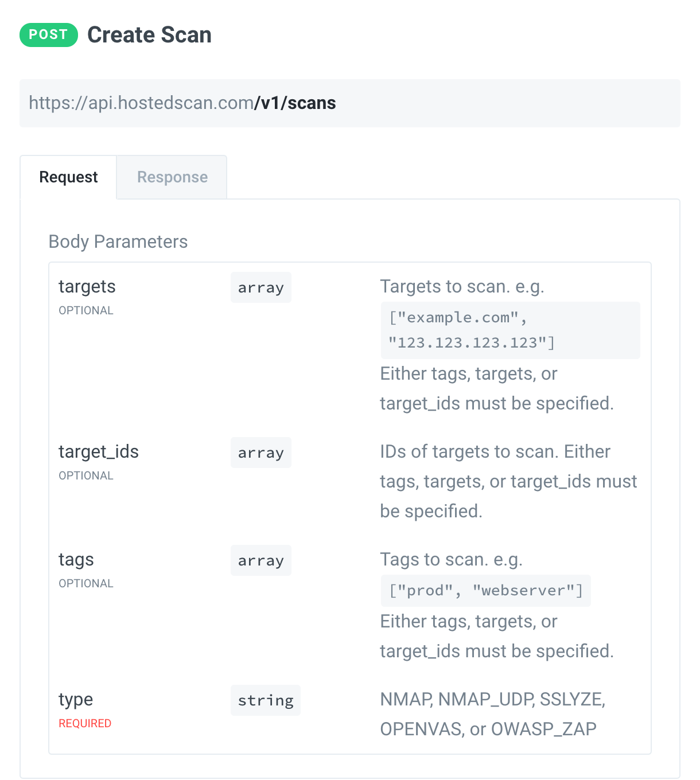This screenshot has width=700, height=780.
Task: Click the array type badge for tags
Action: tap(260, 560)
